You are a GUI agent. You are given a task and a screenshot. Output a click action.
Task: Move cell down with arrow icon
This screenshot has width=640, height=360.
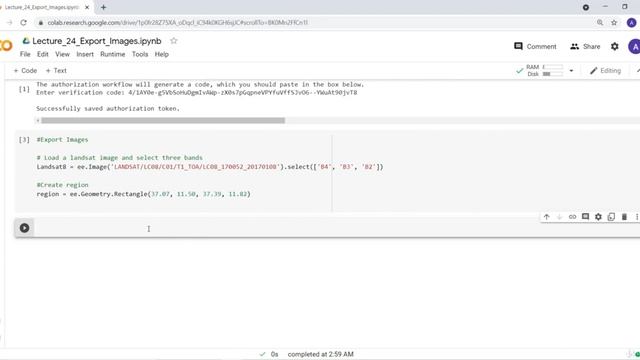coord(560,217)
